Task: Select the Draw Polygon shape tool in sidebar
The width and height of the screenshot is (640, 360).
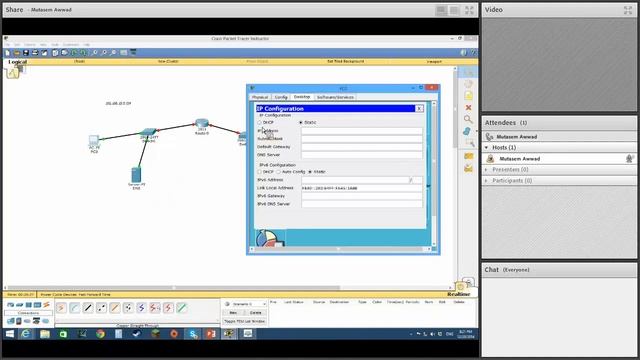Action: click(468, 131)
